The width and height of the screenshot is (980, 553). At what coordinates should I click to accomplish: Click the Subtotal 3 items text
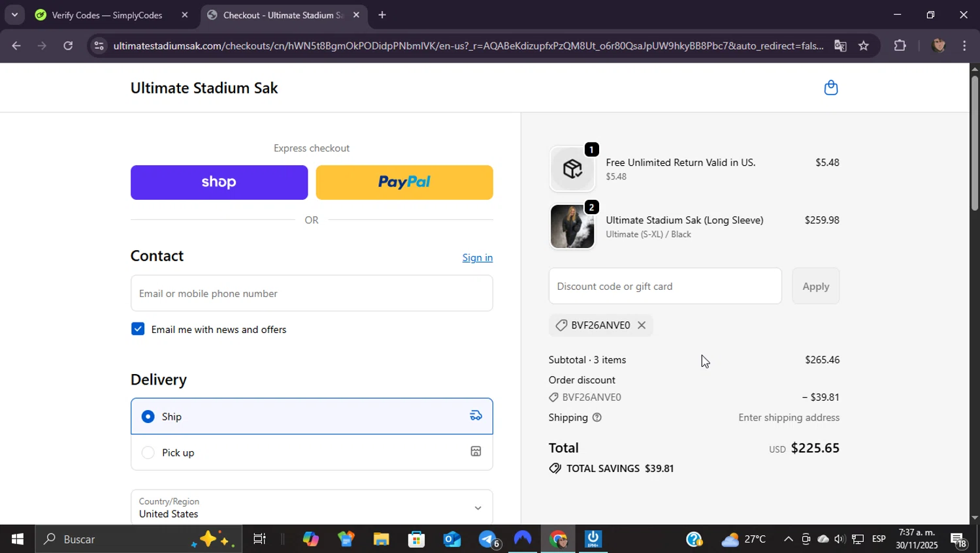[x=587, y=360]
